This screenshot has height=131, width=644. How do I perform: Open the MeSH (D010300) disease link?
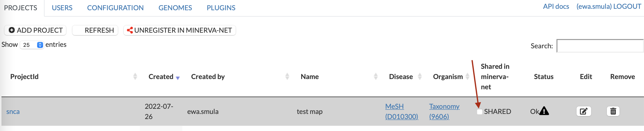coord(401,111)
